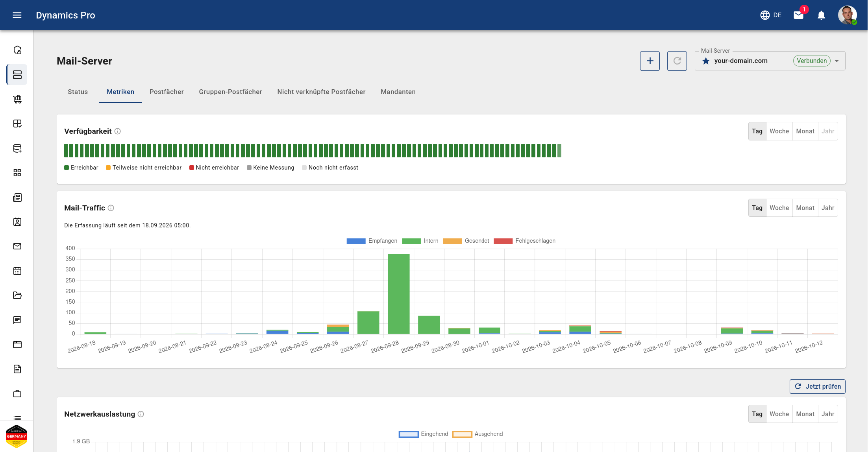The width and height of the screenshot is (868, 452).
Task: Open the hamburger navigation menu
Action: [17, 15]
